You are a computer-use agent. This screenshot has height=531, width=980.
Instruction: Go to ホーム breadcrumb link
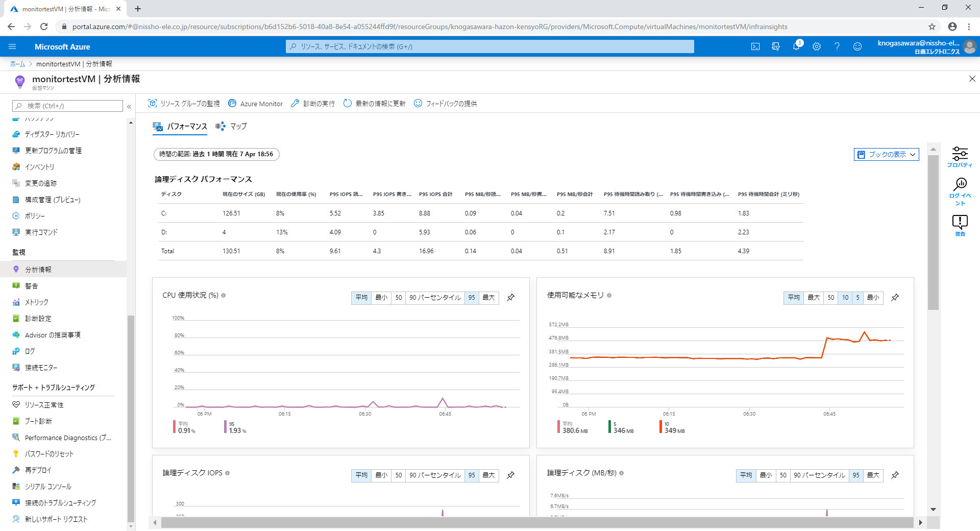tap(17, 64)
